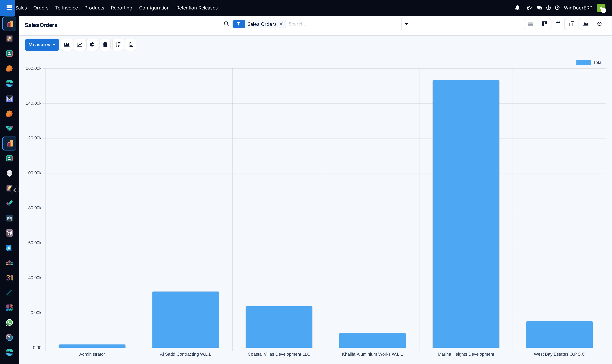This screenshot has height=364, width=612.
Task: Click the 'West Bay Estates Q.P.S.C' axis label
Action: click(x=559, y=354)
